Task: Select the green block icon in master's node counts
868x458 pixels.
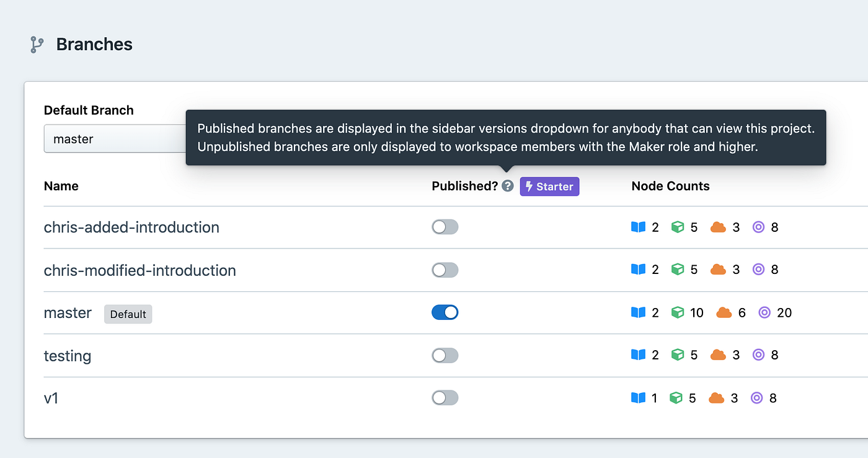Action: 678,312
